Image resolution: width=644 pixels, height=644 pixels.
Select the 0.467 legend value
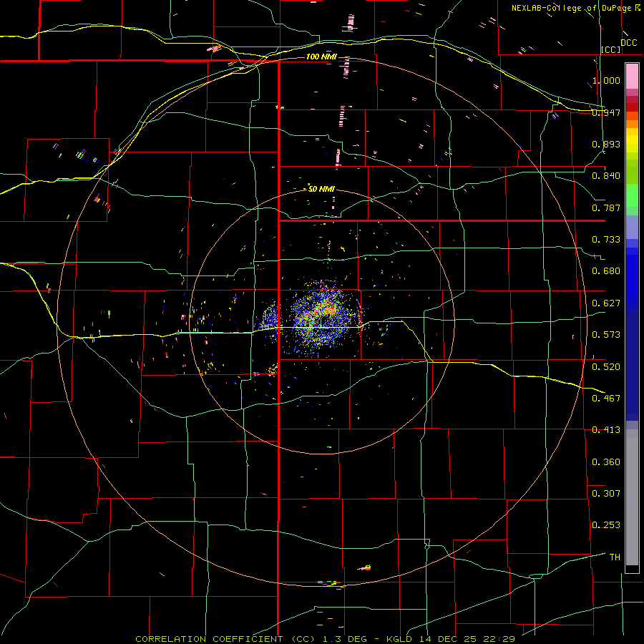click(x=606, y=399)
